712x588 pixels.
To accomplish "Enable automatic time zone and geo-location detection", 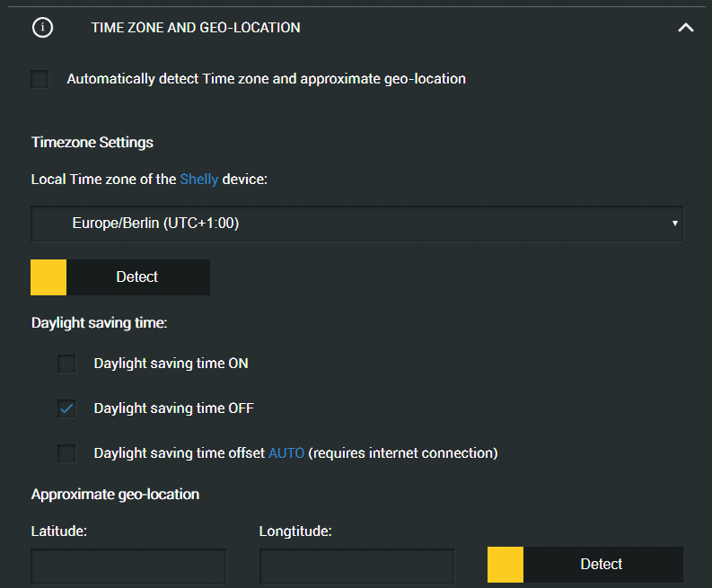I will [x=40, y=79].
